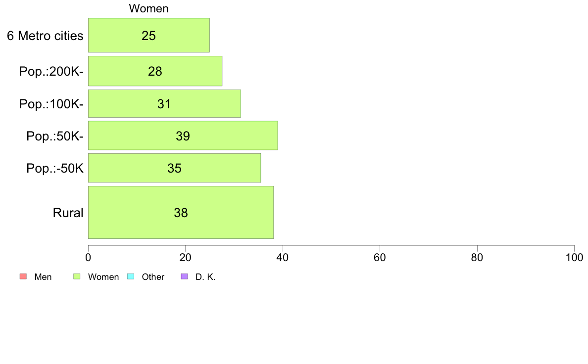Click the cyan Other legend swatch
588x364 pixels.
tap(131, 276)
